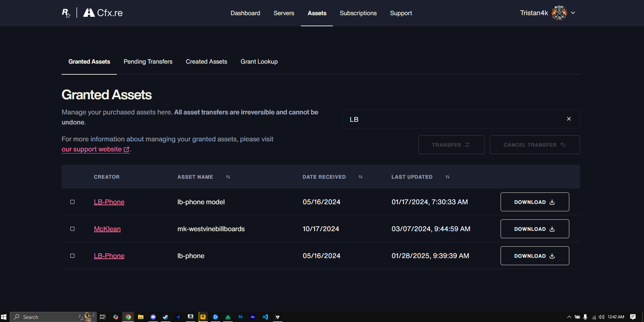This screenshot has height=322, width=644.
Task: Click the asset name mk-westvinebillboards
Action: pos(211,229)
